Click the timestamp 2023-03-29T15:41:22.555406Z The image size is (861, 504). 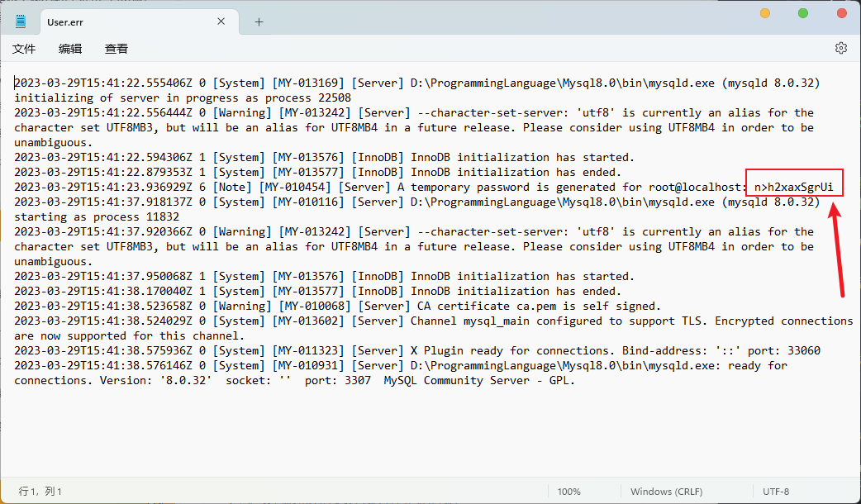[103, 83]
